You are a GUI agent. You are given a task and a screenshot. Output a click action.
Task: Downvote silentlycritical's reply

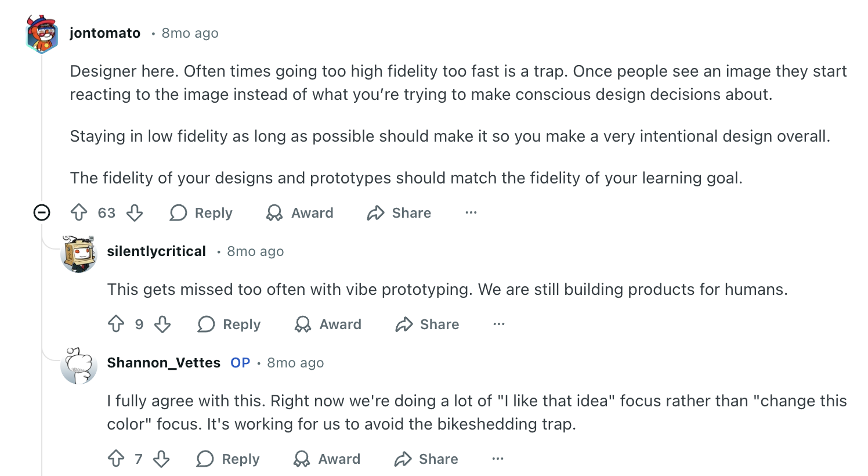coord(162,324)
